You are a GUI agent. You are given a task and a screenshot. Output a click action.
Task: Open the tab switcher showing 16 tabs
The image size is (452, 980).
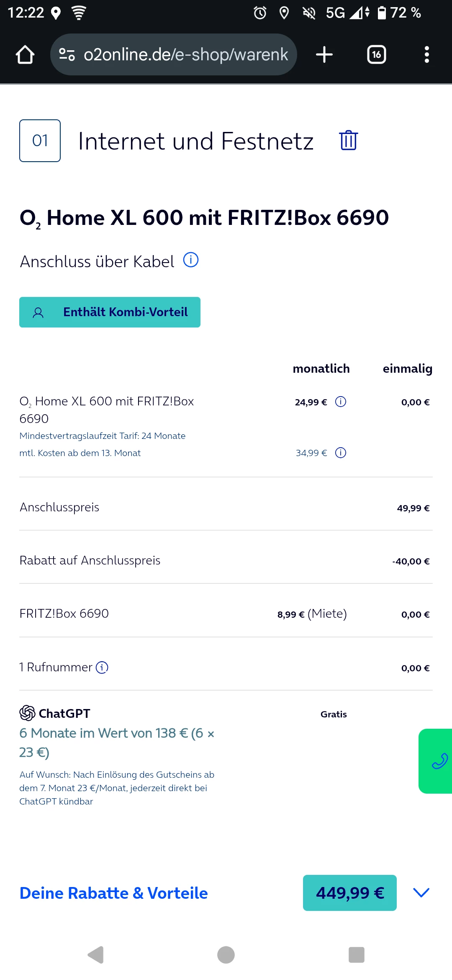pyautogui.click(x=376, y=54)
